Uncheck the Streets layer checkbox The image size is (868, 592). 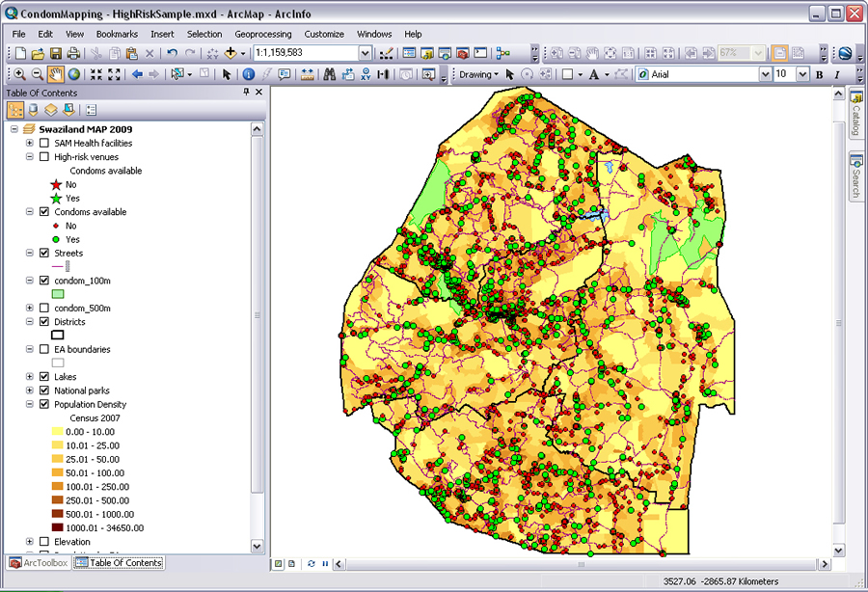pos(43,254)
